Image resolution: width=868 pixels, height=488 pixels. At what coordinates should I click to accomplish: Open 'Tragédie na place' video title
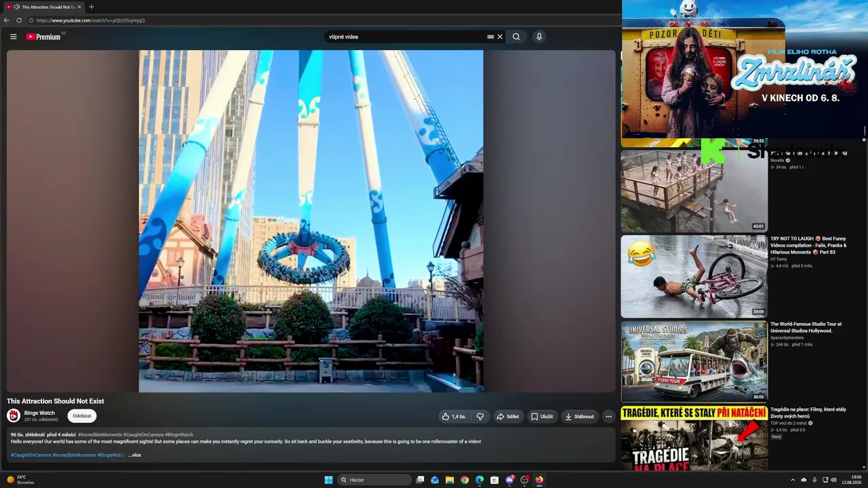pyautogui.click(x=808, y=412)
